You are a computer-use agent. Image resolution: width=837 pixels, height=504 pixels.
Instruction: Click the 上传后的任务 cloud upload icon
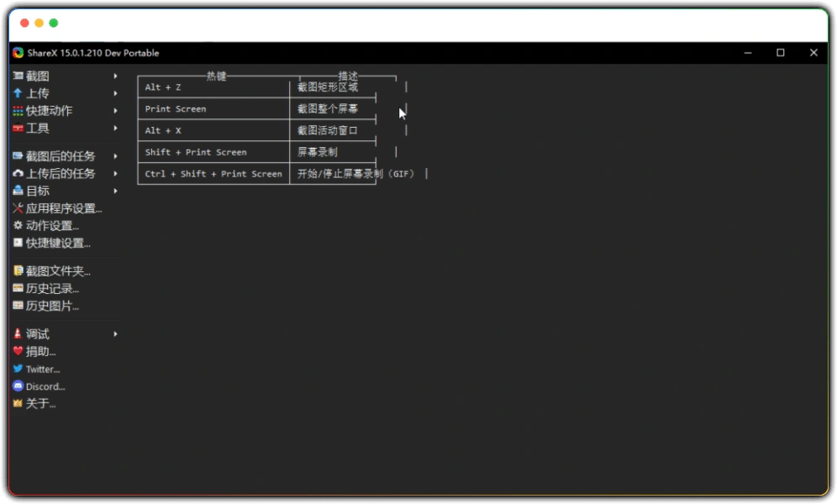(x=18, y=173)
